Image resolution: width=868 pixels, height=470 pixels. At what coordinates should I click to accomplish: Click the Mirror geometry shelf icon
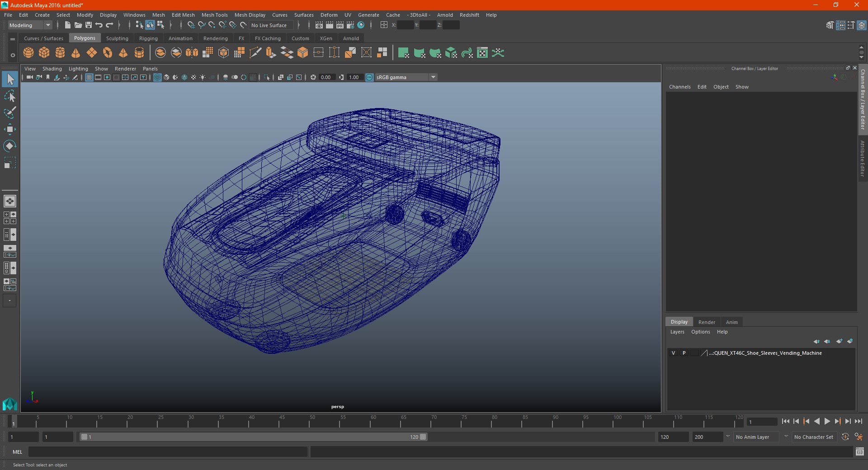(192, 53)
